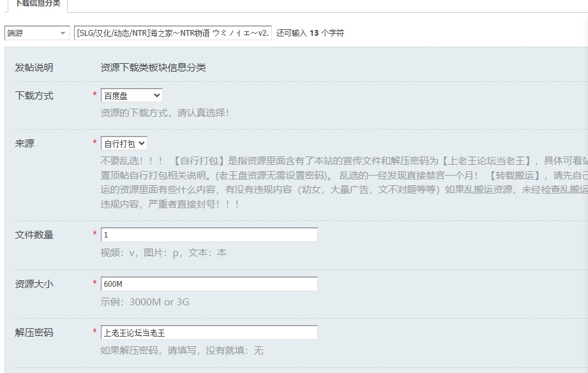Select the 下载方式 label
Viewport: 588px width, 373px height.
coord(34,96)
